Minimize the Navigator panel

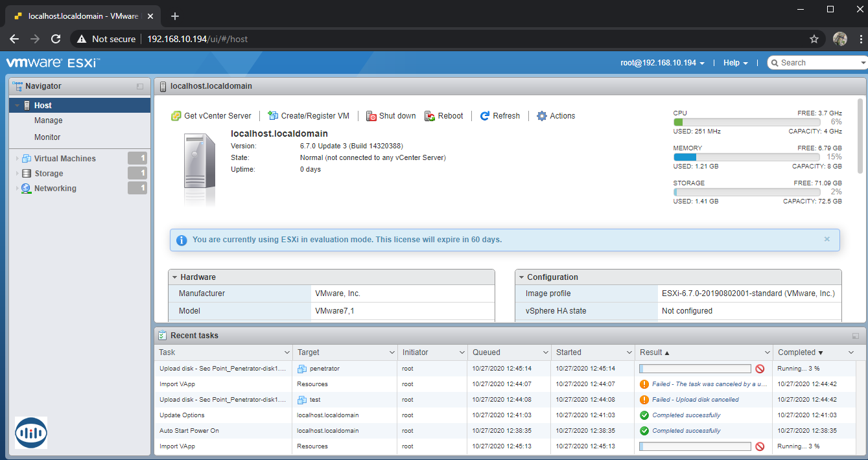(140, 86)
